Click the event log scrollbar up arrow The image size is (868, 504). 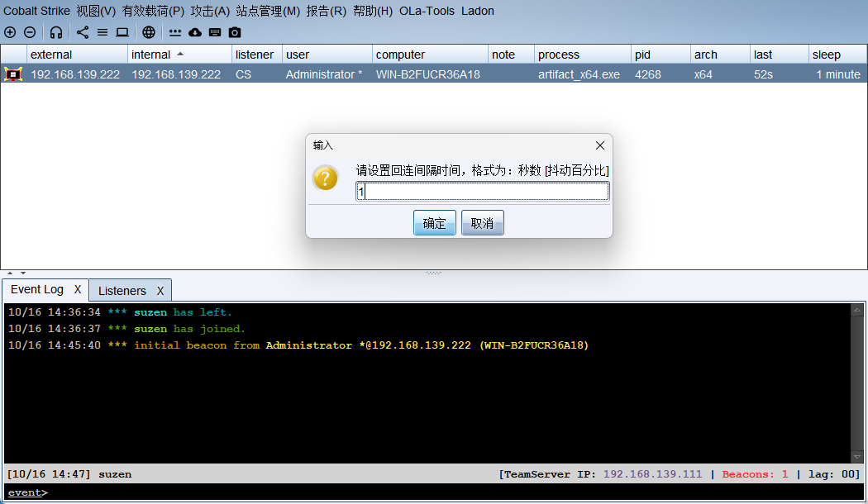click(857, 310)
